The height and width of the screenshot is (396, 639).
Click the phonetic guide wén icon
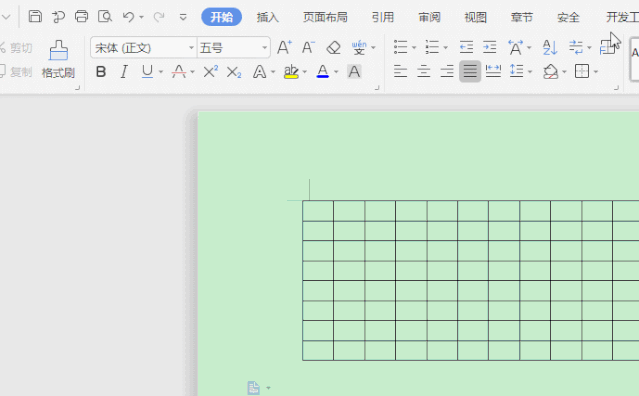359,48
